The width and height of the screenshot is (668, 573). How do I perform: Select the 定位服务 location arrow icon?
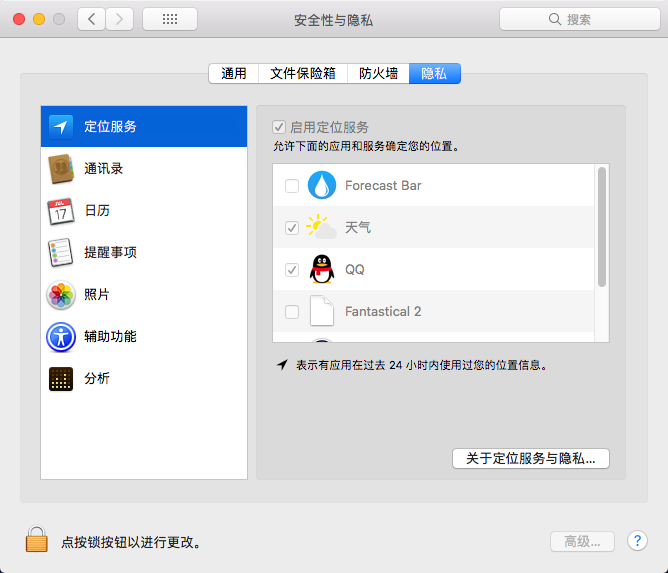tap(60, 127)
